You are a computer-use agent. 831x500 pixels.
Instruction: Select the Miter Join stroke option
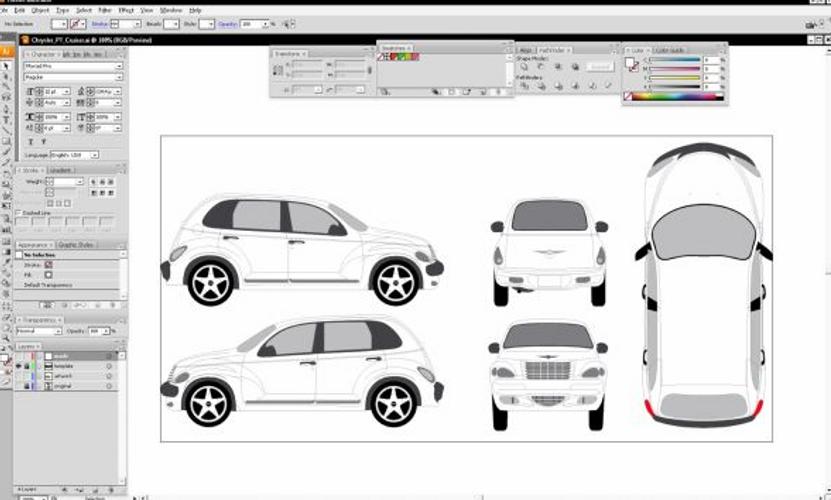(94, 193)
